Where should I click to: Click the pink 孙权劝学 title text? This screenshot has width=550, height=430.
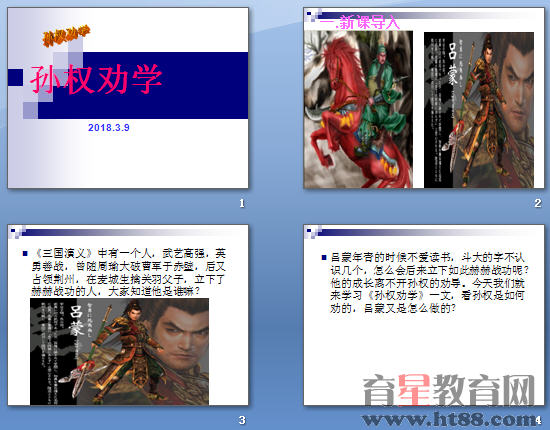(x=96, y=80)
